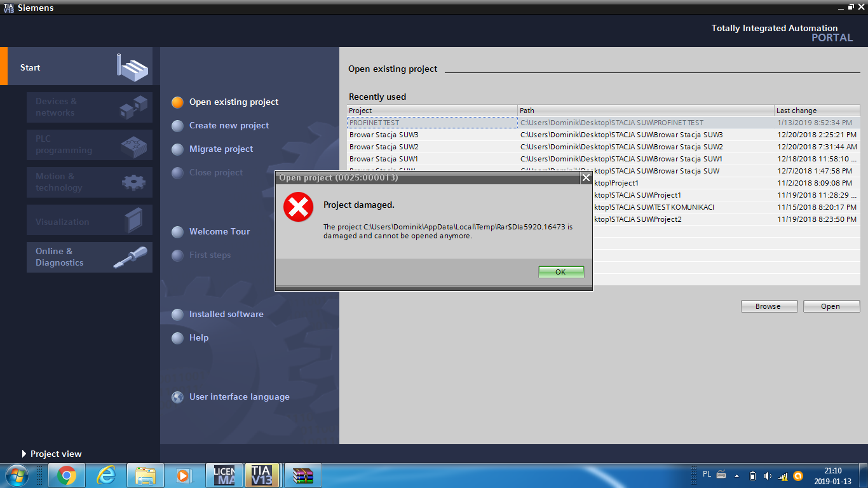This screenshot has width=868, height=488.
Task: Click the Browse button
Action: pos(769,306)
